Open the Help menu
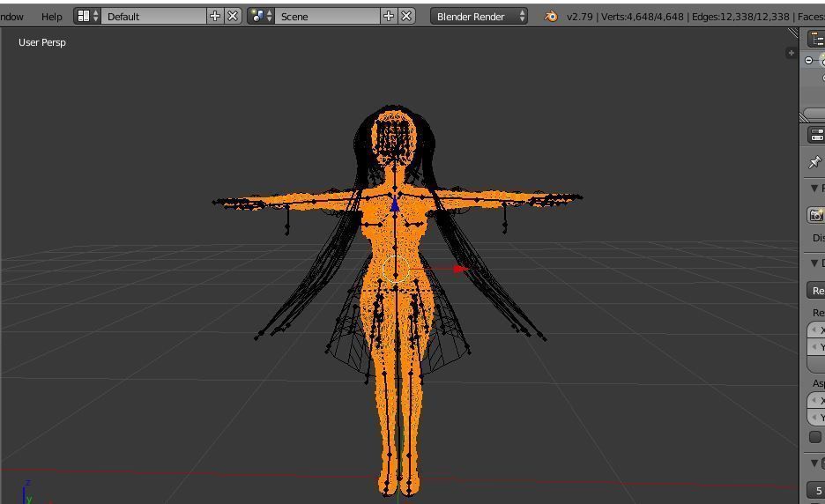This screenshot has height=504, width=825. pyautogui.click(x=51, y=17)
